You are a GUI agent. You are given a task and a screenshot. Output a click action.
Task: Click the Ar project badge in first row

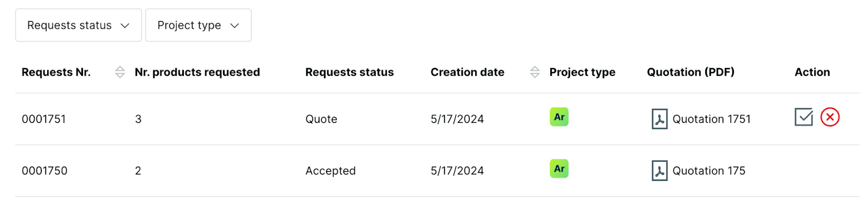[559, 117]
